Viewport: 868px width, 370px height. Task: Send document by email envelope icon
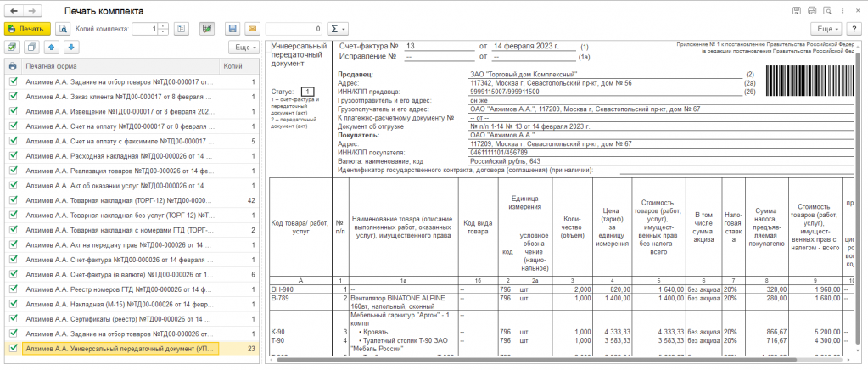pos(252,29)
